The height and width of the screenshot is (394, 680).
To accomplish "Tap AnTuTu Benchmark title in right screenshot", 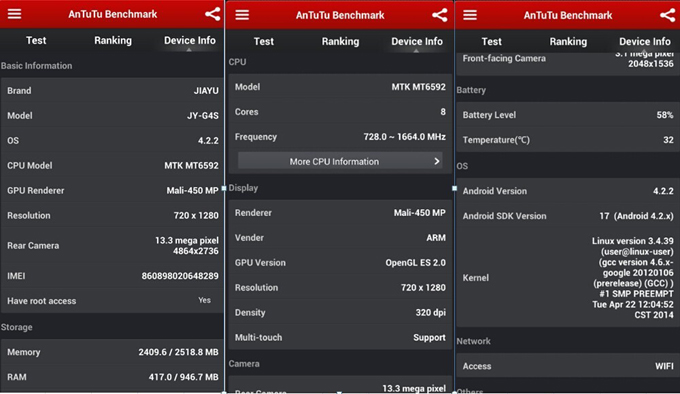I will 568,15.
